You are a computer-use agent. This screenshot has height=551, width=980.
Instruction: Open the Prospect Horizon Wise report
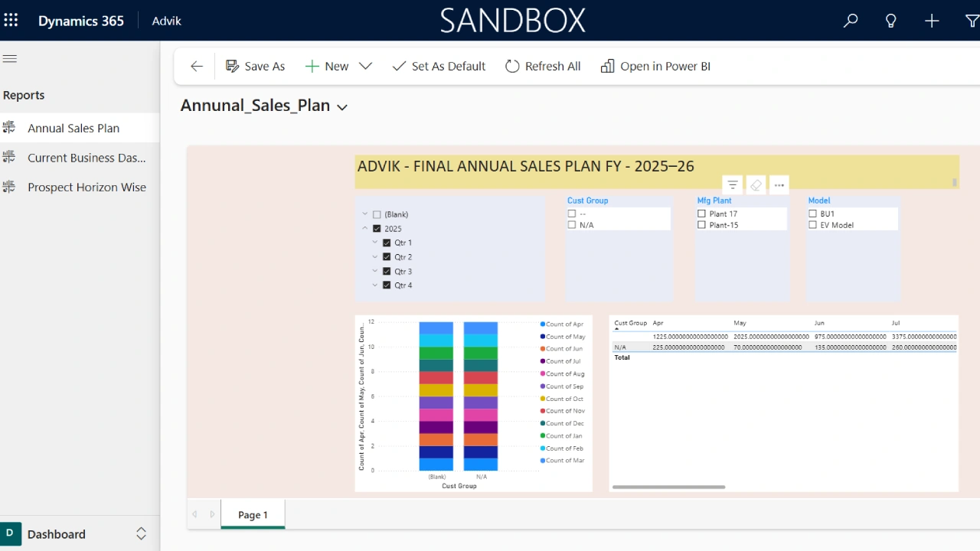tap(80, 187)
